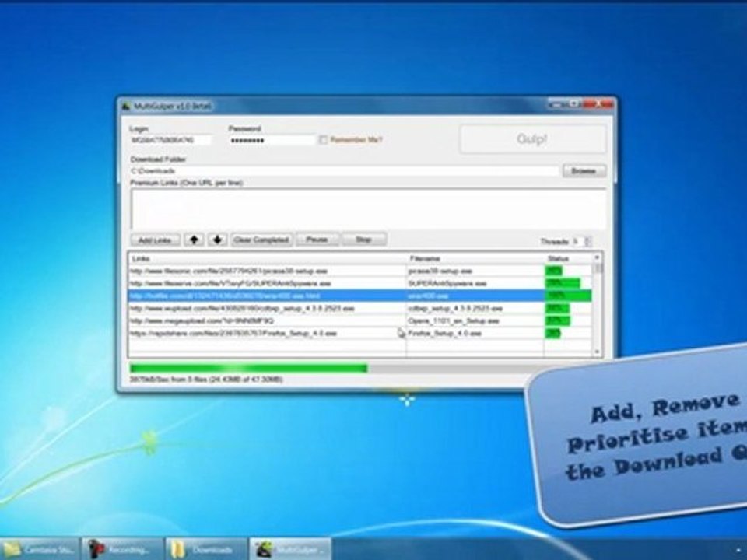The image size is (747, 560).
Task: Click the status bar of the Firefox_Setup row
Action: [552, 334]
